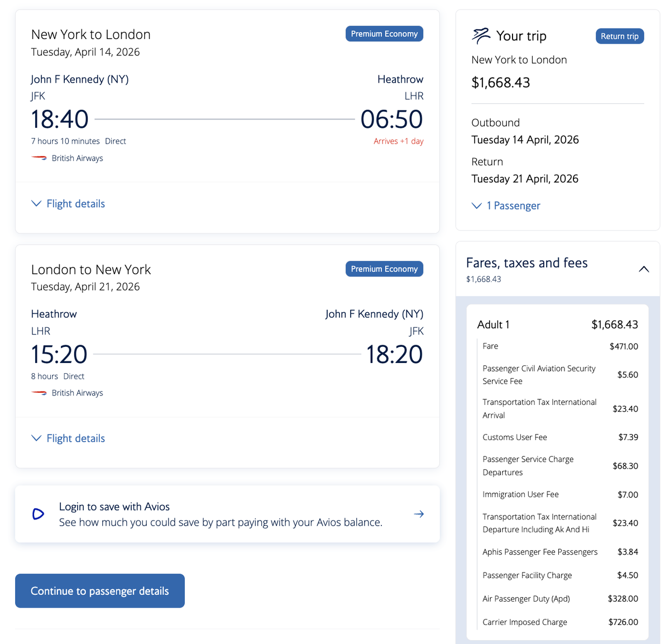Select the Your trip panel header
670x644 pixels.
(x=522, y=35)
